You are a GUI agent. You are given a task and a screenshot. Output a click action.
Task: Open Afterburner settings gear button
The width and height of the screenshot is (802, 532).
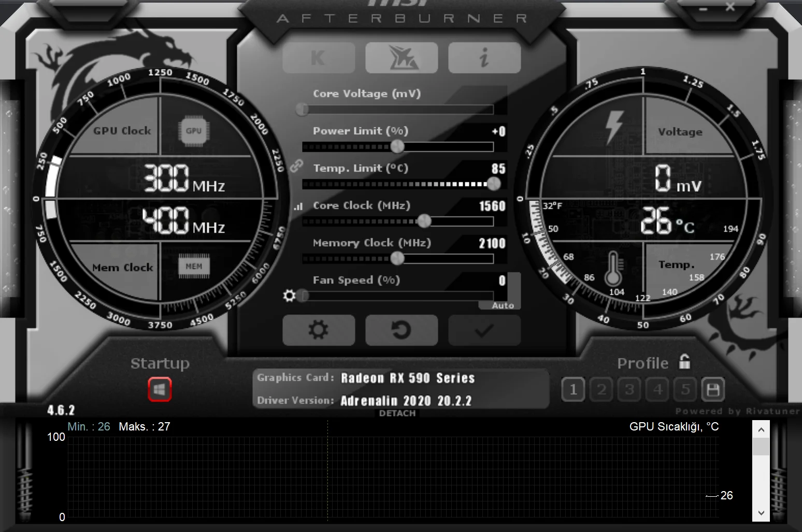point(319,330)
